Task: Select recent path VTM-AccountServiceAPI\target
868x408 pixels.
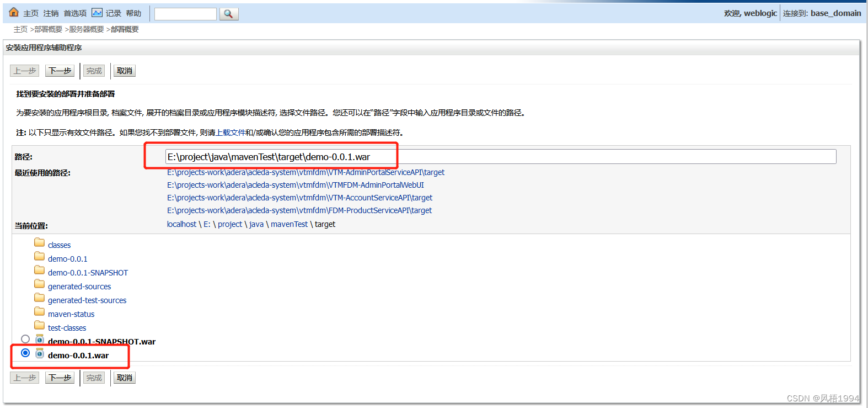Action: 299,198
